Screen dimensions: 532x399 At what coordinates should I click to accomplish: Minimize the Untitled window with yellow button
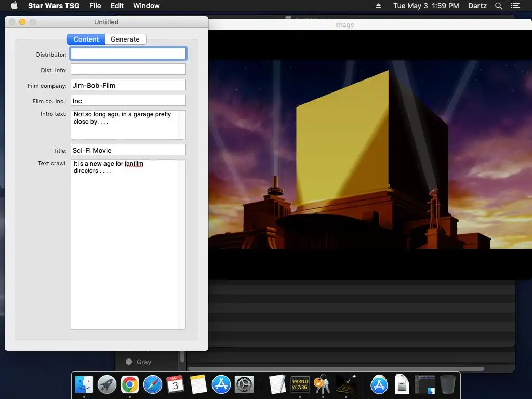pos(22,22)
